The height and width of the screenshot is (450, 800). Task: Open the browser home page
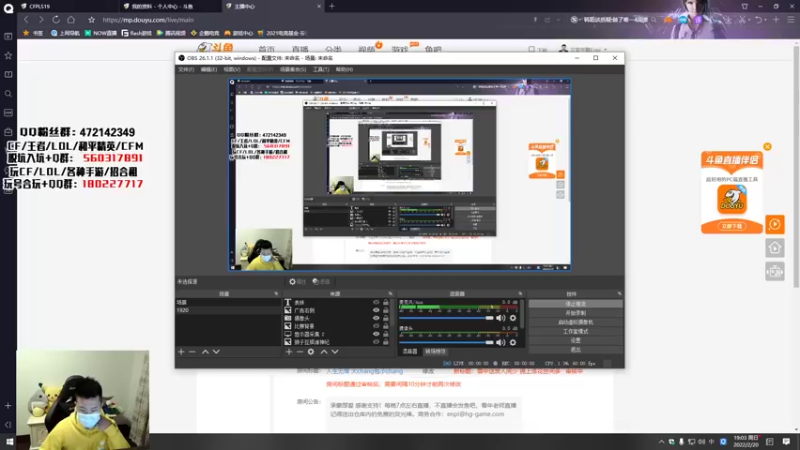71,20
